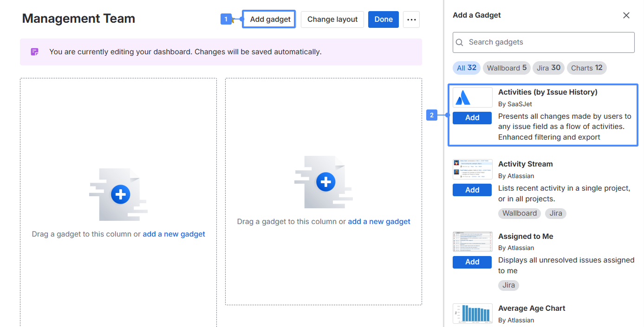Click the plus icon in left column
Viewport: 644px width, 327px height.
[120, 194]
